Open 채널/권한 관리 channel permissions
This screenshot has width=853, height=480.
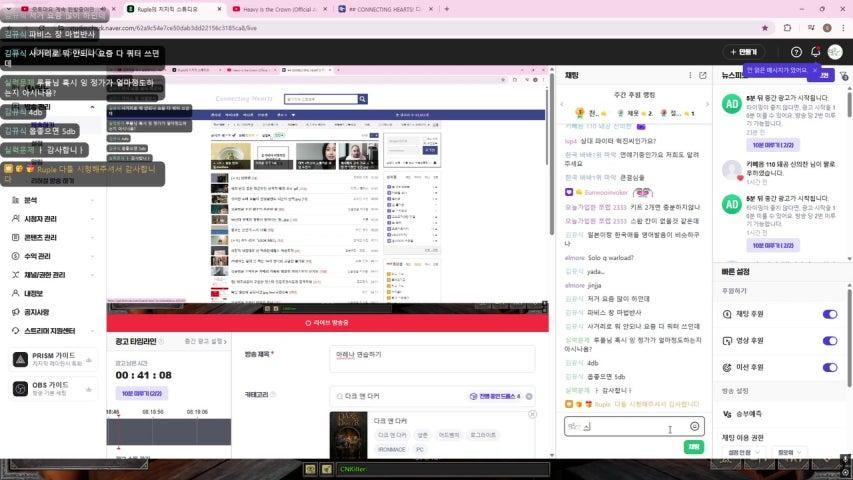(x=45, y=275)
